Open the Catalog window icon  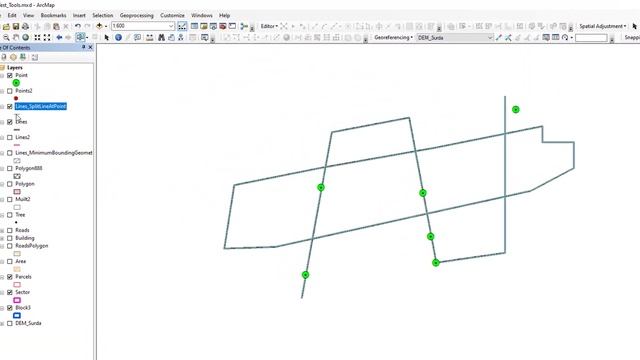click(x=204, y=27)
